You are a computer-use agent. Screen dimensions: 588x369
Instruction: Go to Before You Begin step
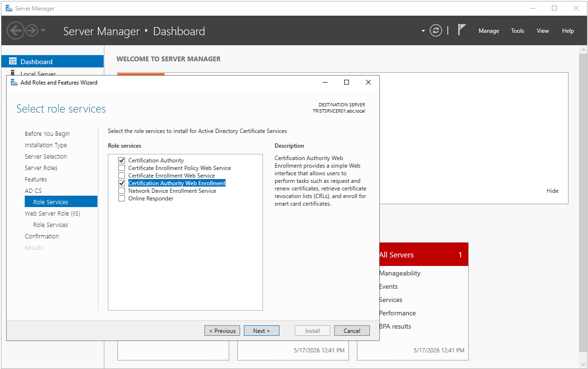47,134
